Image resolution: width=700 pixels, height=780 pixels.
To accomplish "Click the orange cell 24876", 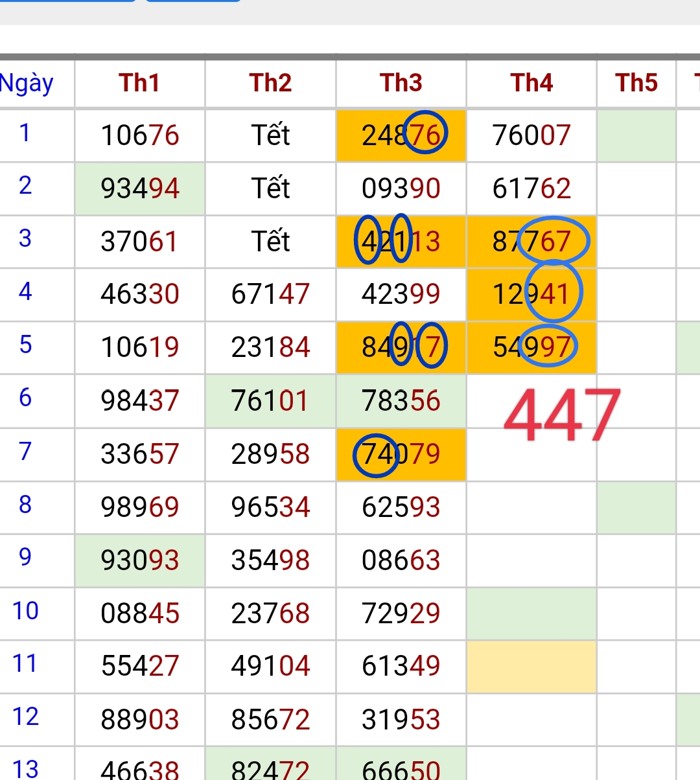I will [401, 135].
